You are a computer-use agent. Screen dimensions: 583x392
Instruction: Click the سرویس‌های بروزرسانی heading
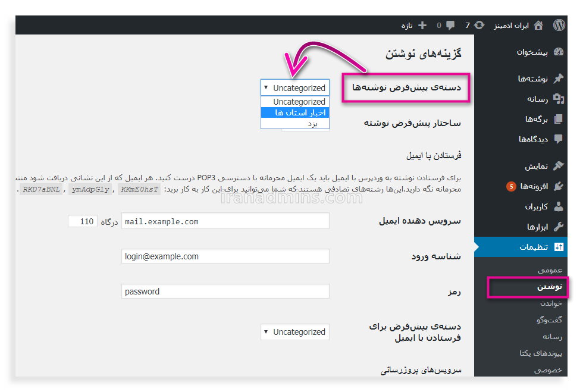pyautogui.click(x=421, y=371)
